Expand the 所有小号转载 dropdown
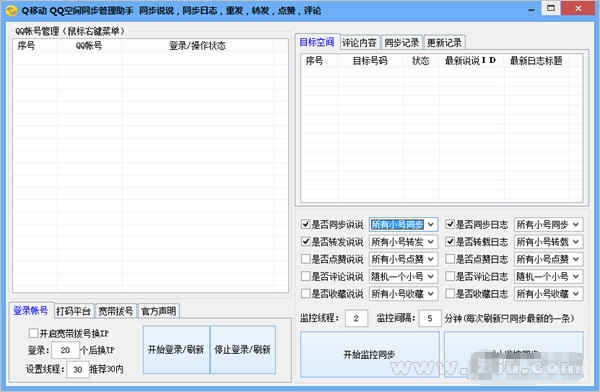The image size is (600, 392). [548, 242]
